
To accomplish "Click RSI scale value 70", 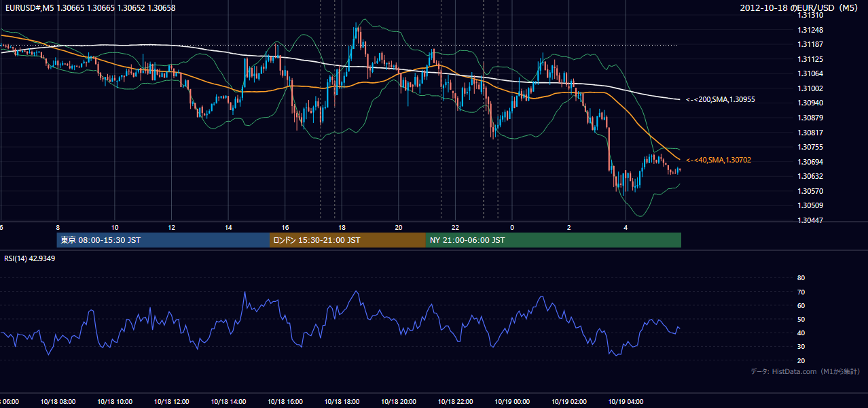I will [801, 292].
